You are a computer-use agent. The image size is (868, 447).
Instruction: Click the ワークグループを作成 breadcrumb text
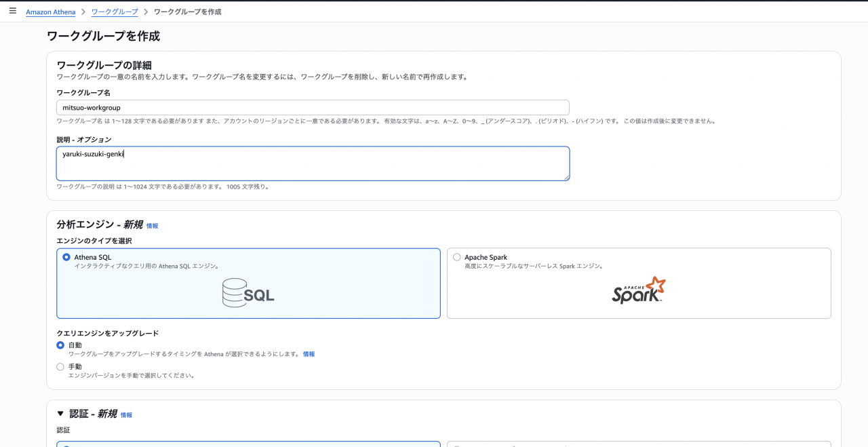[x=188, y=12]
